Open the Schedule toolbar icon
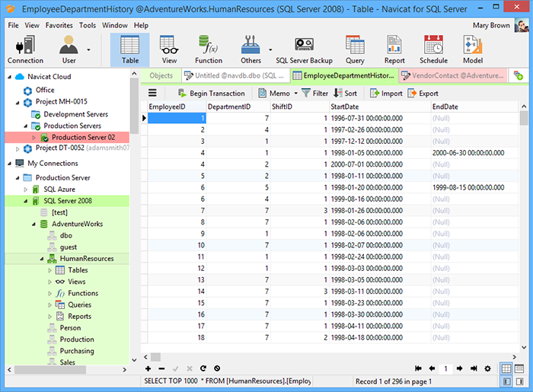The height and width of the screenshot is (392, 533). point(433,50)
